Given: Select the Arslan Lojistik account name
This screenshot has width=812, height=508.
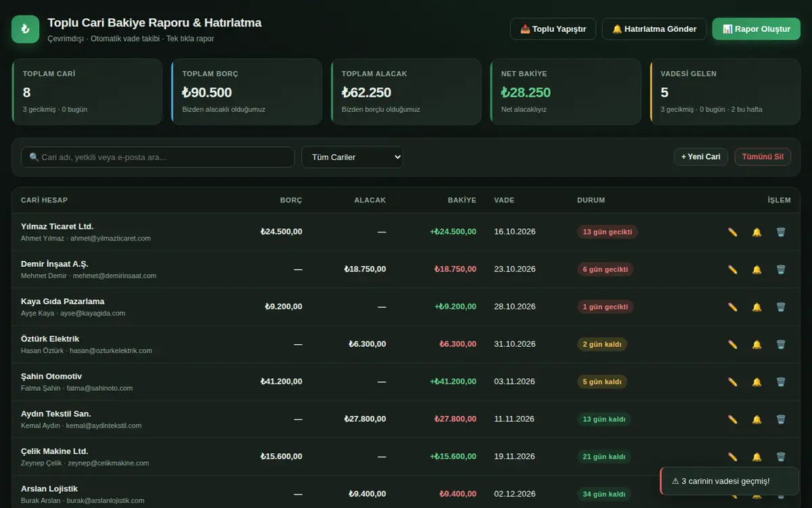Looking at the screenshot, I should coord(49,488).
